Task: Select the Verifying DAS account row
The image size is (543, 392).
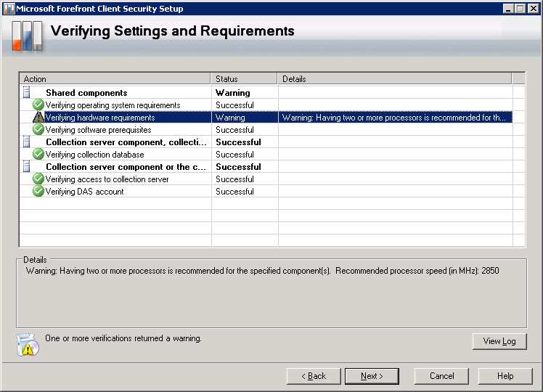Action: point(266,191)
